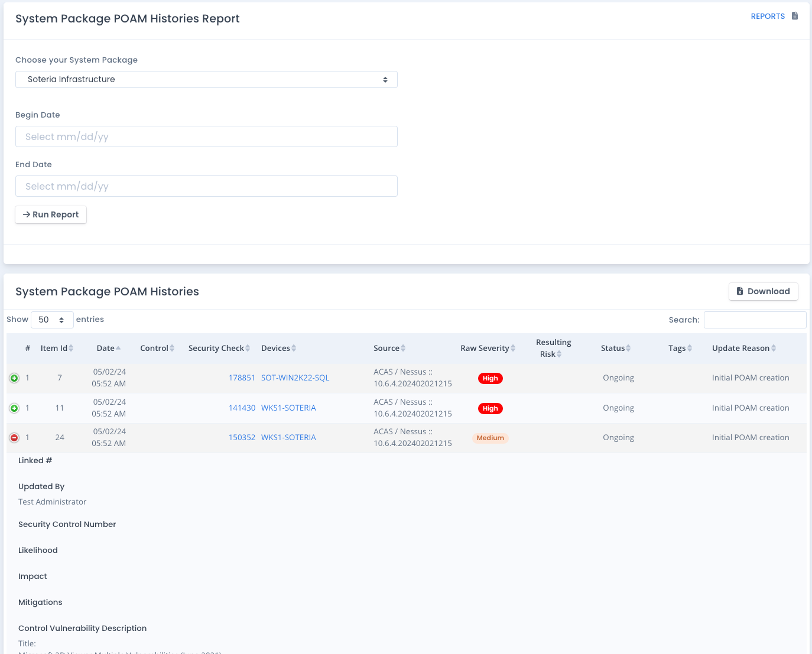812x654 pixels.
Task: Sort by Raw Severity column
Action: point(488,349)
